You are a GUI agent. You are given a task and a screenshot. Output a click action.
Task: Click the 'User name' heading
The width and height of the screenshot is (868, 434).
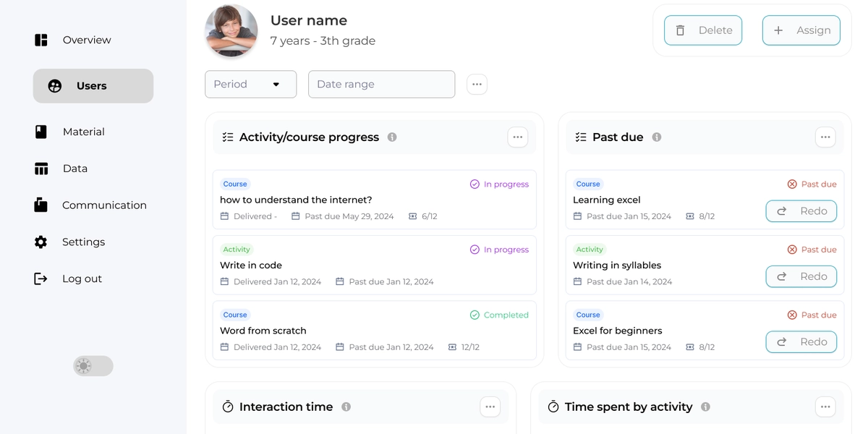(x=309, y=20)
